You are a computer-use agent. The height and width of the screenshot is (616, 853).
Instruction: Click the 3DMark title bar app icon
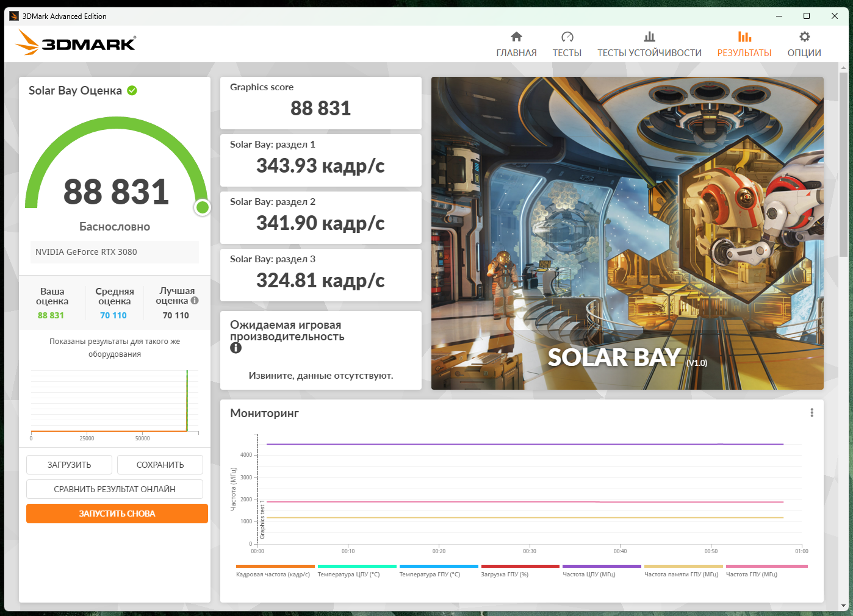pos(14,16)
